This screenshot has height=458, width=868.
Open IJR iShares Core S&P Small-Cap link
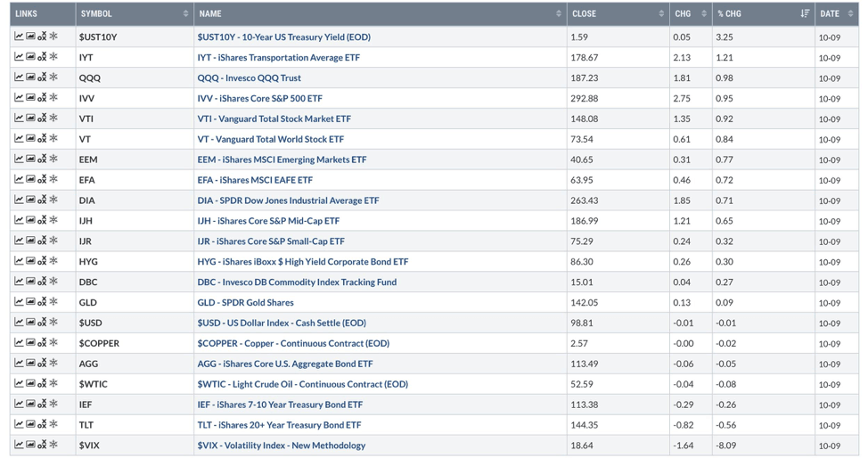coord(271,241)
